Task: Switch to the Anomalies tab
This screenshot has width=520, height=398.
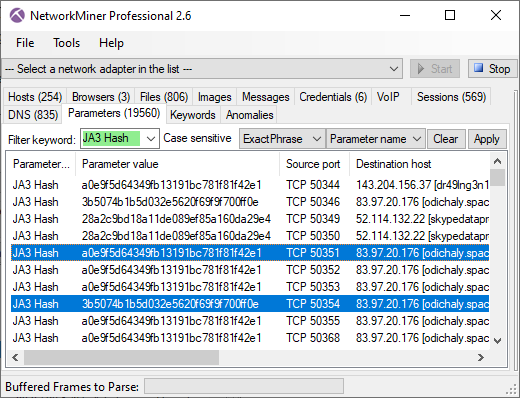Action: (x=250, y=115)
